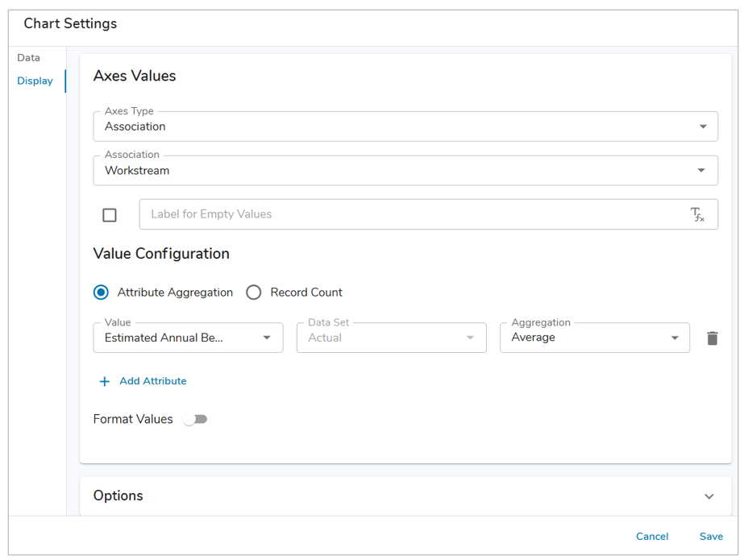Switch to the Data tab
Viewport: 744px width, 560px height.
(29, 58)
